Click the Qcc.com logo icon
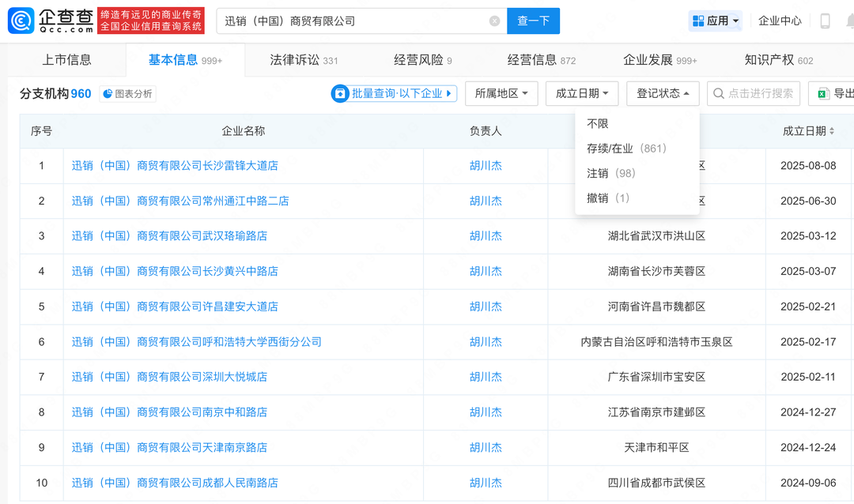 tap(21, 21)
